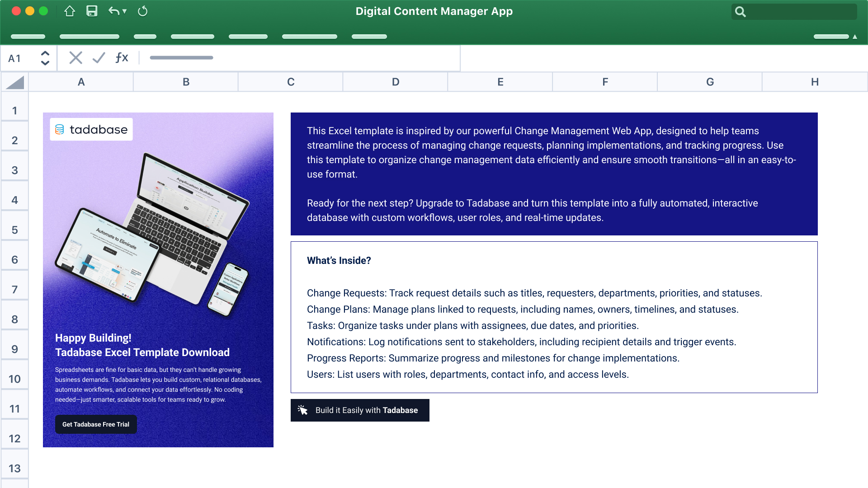Click the cursor icon on Build button
Viewport: 868px width, 488px height.
click(x=303, y=410)
